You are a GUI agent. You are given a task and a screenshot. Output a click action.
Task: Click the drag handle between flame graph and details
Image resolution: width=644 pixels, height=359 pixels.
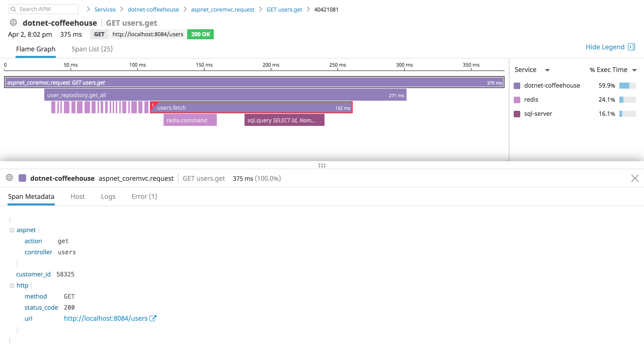point(322,166)
